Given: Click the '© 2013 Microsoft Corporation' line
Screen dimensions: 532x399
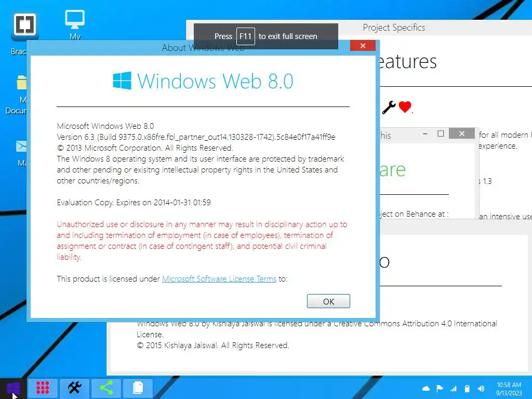Looking at the screenshot, I should pos(145,148).
